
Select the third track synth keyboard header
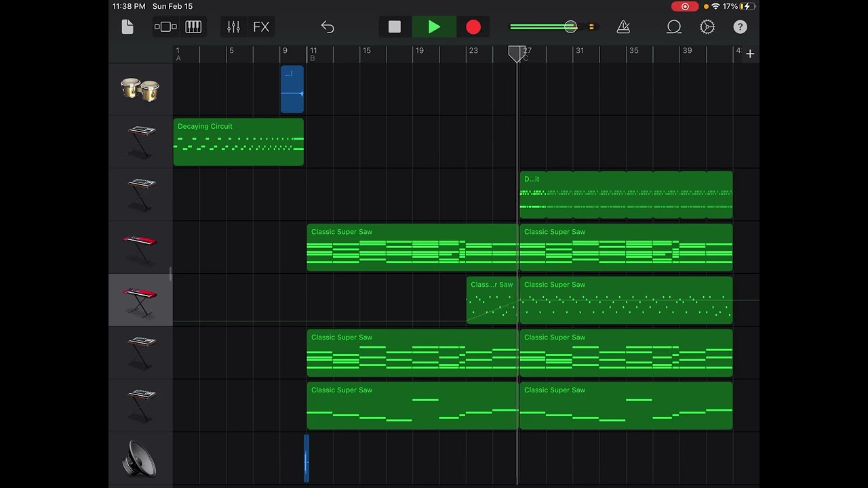point(140,195)
